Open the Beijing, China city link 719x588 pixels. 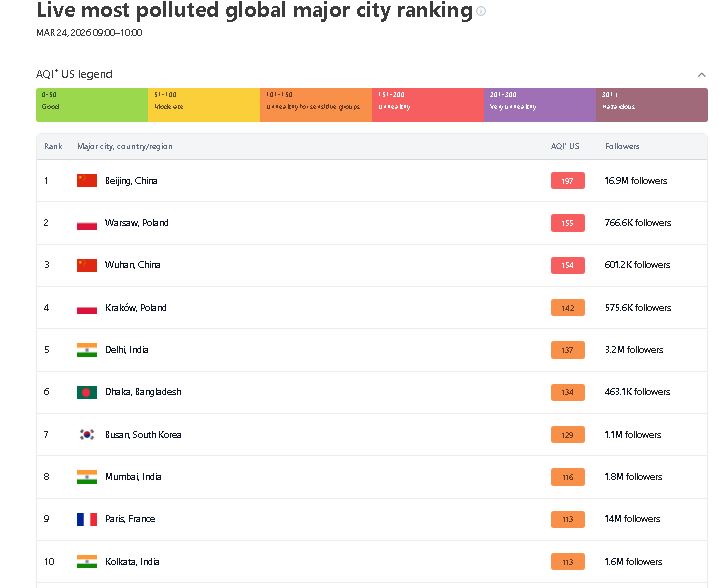[x=131, y=181]
